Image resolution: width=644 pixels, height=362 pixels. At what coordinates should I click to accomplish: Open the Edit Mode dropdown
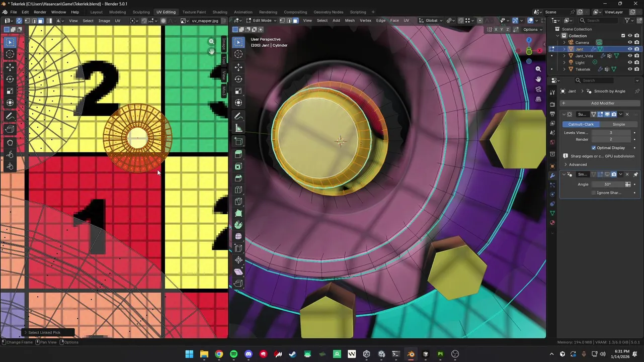coord(261,21)
